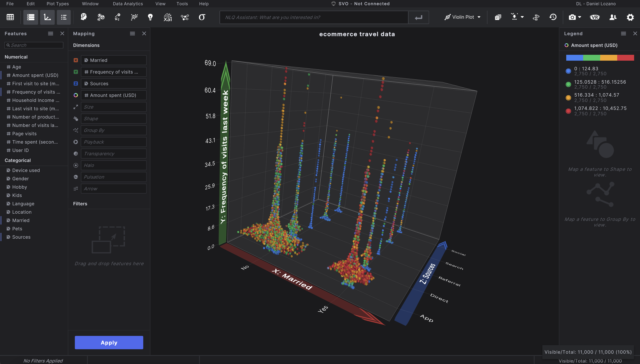640x364 pixels.
Task: Click the Apply button in Mapping panel
Action: (x=109, y=342)
